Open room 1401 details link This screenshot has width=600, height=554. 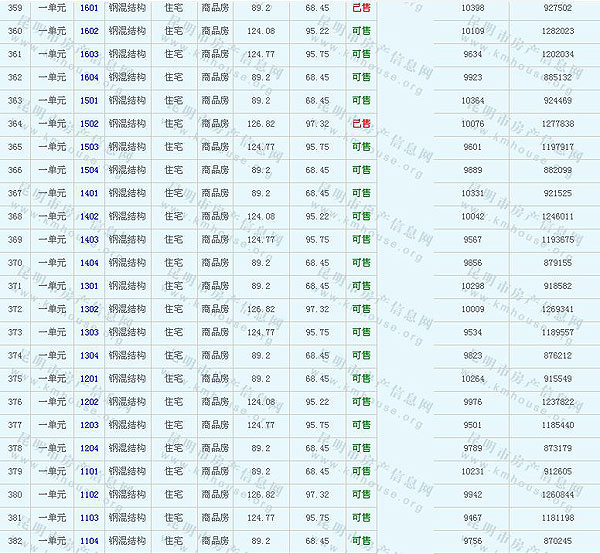coord(89,193)
